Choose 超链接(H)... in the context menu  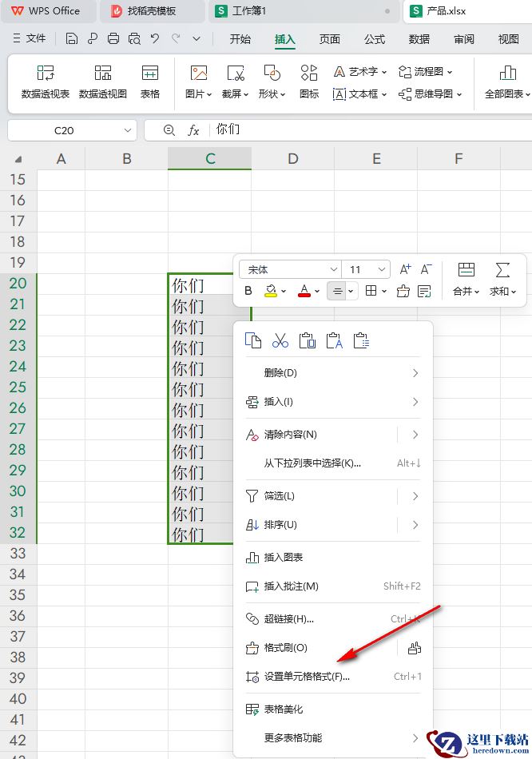pos(333,618)
